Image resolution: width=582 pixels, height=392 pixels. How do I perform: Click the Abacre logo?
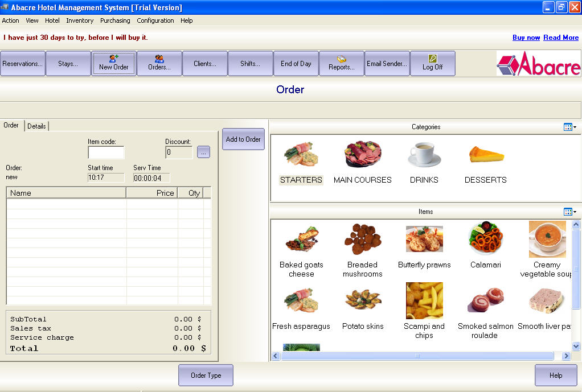click(539, 63)
